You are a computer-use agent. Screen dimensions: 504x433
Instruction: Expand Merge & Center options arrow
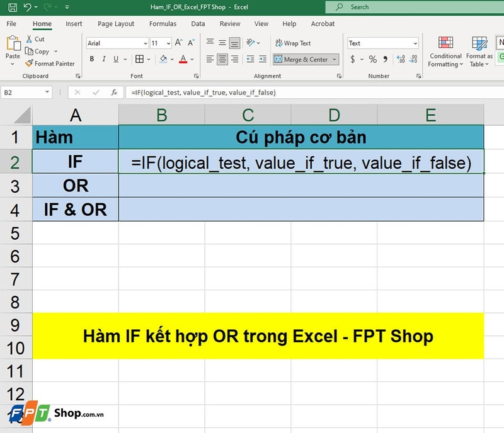pos(335,59)
